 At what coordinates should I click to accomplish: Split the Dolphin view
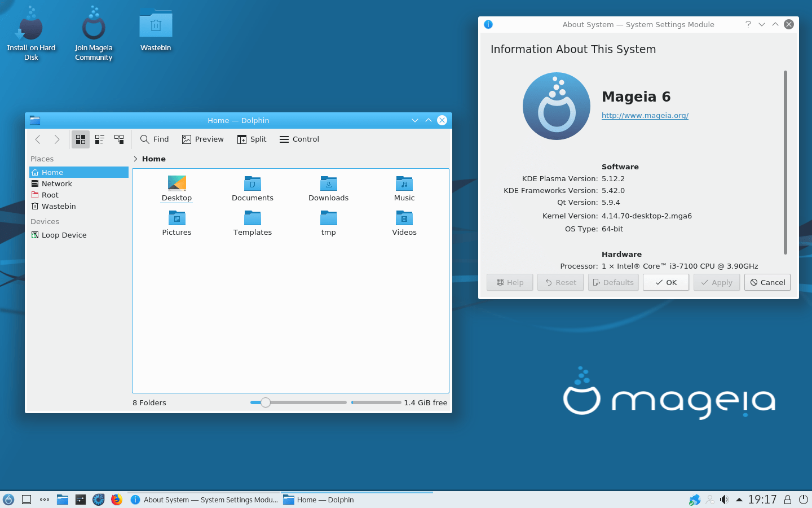[252, 139]
